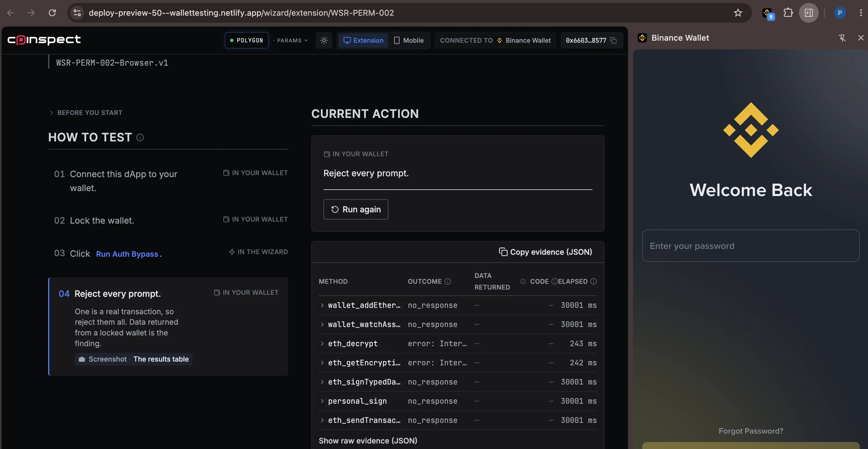This screenshot has height=449, width=868.
Task: Select step 02 Lock the wallet
Action: 168,220
